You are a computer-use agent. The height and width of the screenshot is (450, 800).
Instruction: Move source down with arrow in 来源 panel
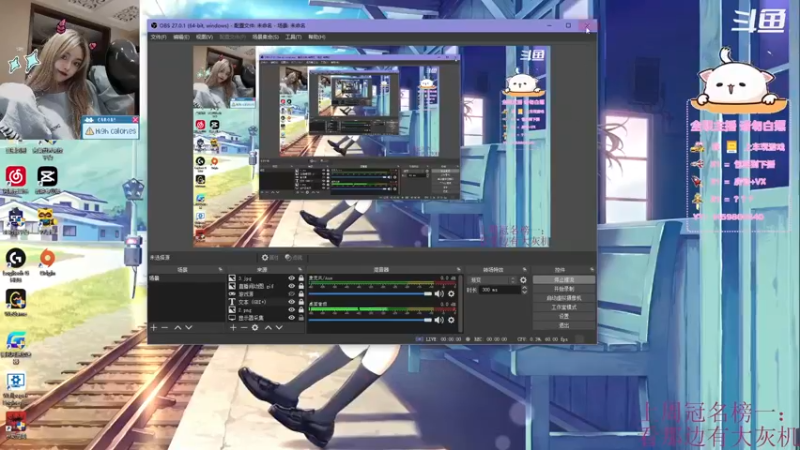tap(279, 328)
